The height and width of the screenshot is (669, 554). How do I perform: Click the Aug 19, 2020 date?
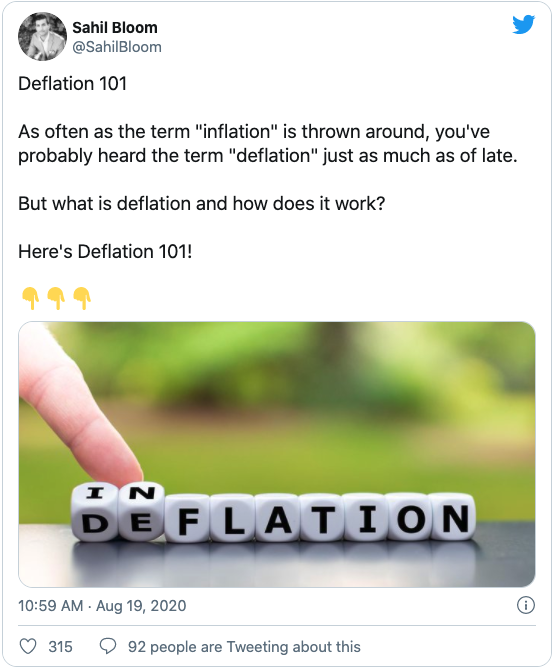coord(141,606)
